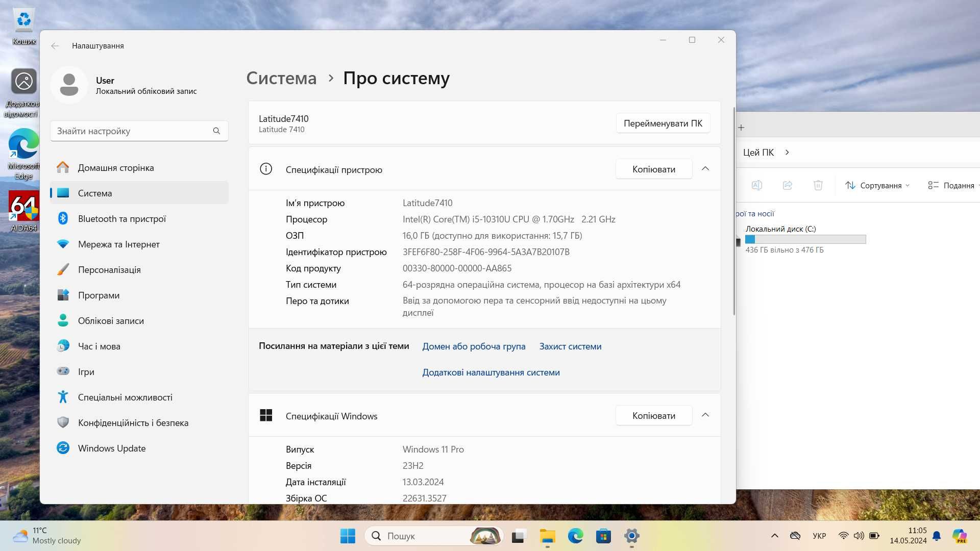Screen dimensions: 980x551
Task: Click the processor value Intel Core i5-10310U
Action: (509, 219)
